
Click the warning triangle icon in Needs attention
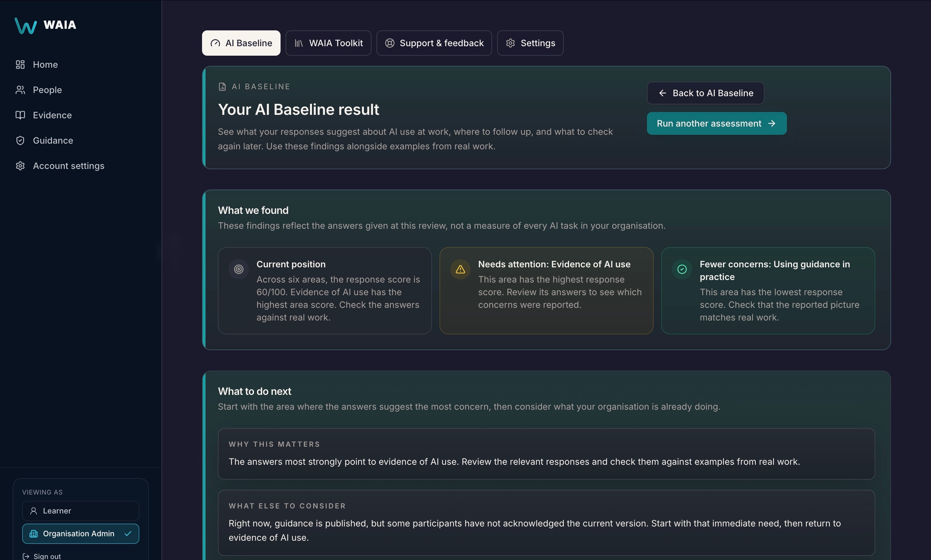(460, 269)
